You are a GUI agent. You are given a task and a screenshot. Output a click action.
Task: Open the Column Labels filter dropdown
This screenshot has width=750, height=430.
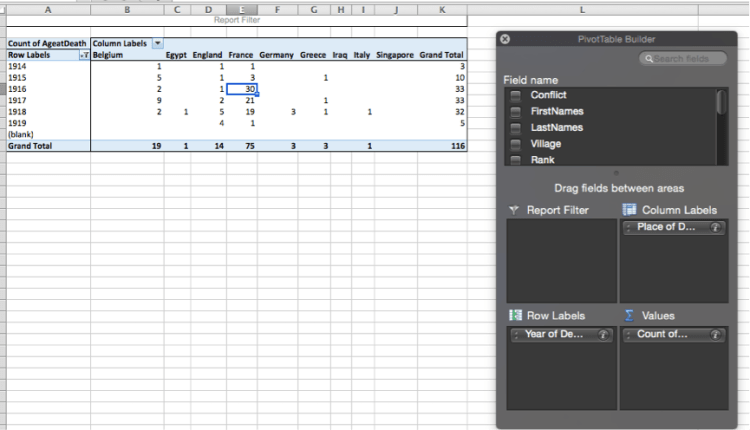(x=157, y=44)
